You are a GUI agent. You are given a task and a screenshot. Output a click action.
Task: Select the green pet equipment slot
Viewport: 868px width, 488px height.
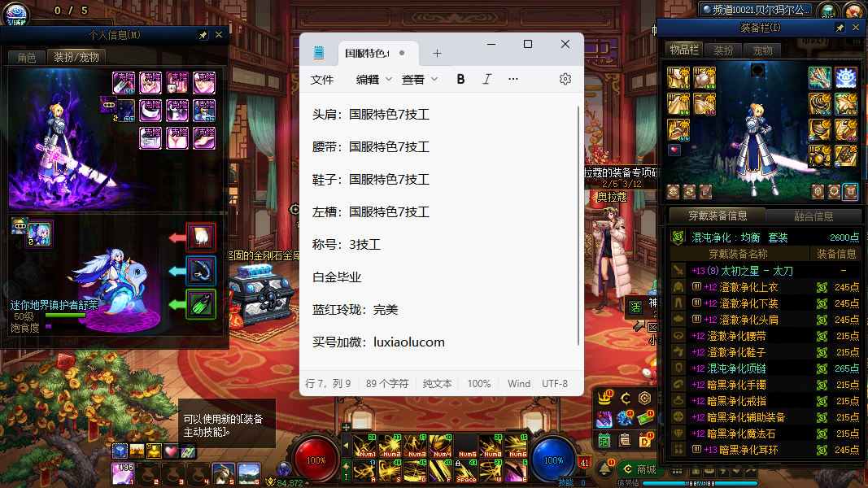tap(201, 304)
